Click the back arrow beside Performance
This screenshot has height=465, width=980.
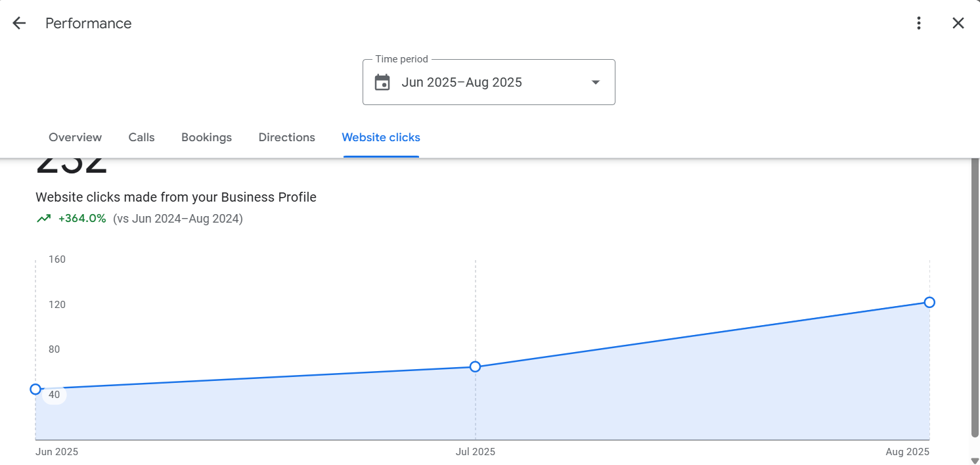(x=19, y=23)
